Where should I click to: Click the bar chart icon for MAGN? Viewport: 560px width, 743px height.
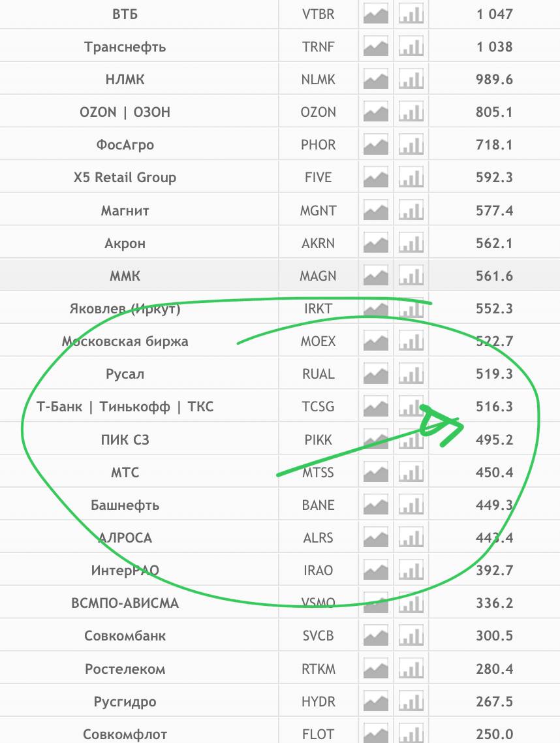(x=411, y=276)
